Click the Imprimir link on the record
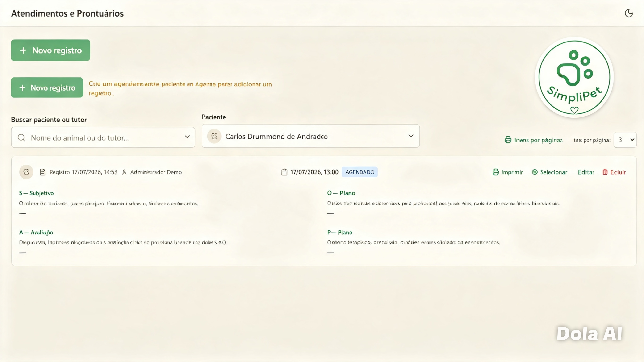The width and height of the screenshot is (644, 362). tap(508, 172)
